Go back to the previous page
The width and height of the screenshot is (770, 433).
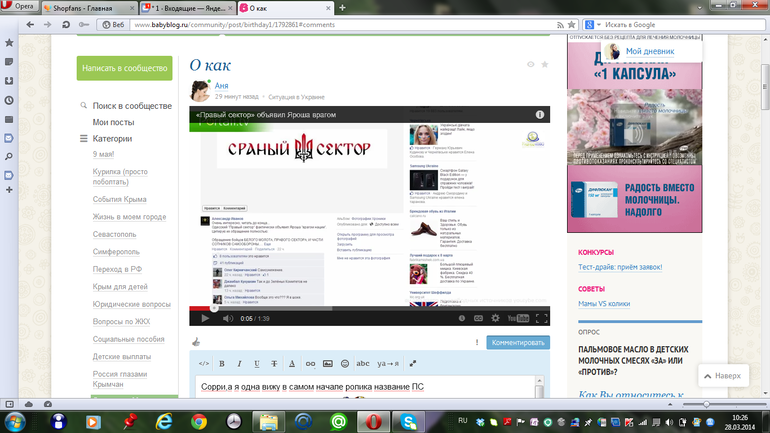[x=30, y=24]
